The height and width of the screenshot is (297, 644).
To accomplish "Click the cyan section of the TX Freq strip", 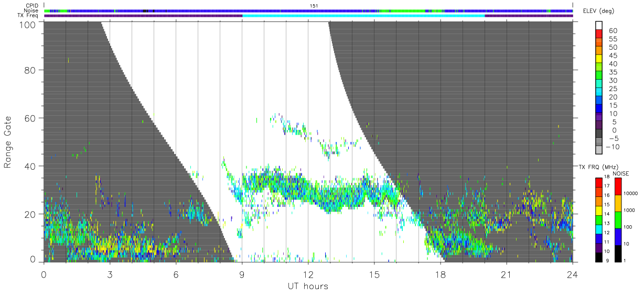I will (363, 16).
